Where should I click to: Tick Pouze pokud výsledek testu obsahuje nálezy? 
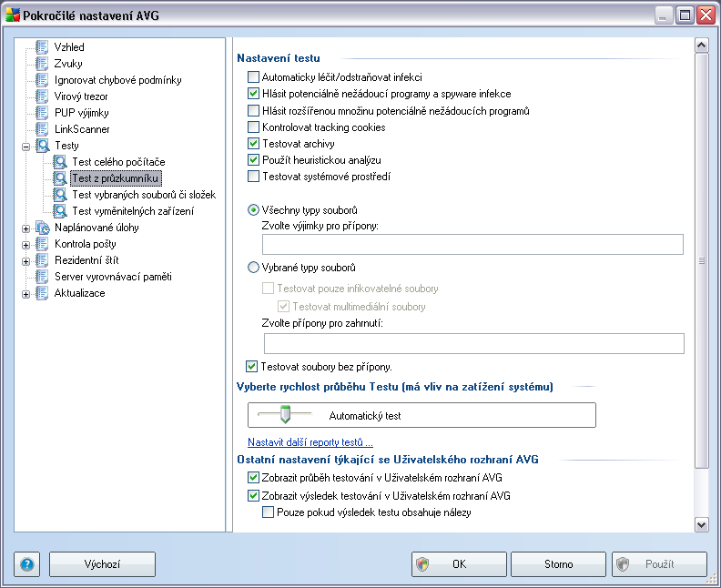[268, 512]
